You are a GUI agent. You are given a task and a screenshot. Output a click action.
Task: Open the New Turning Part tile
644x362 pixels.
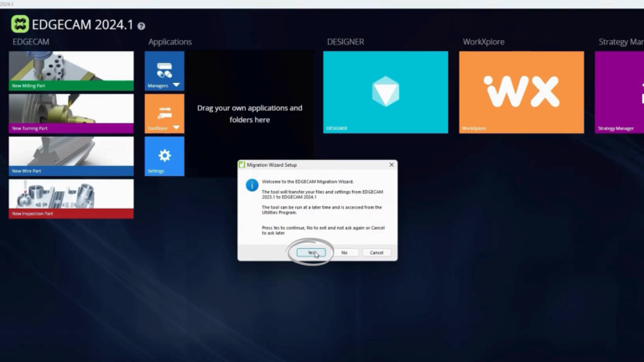click(71, 114)
